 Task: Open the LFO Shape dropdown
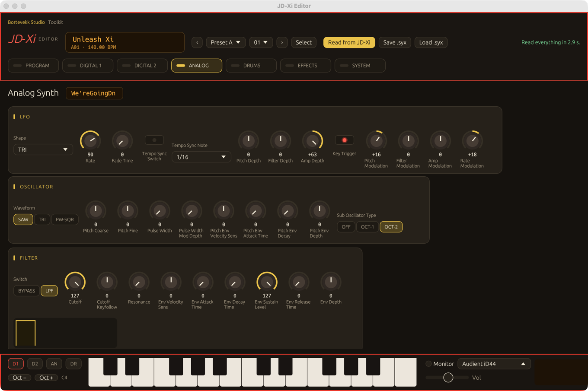[x=43, y=149]
